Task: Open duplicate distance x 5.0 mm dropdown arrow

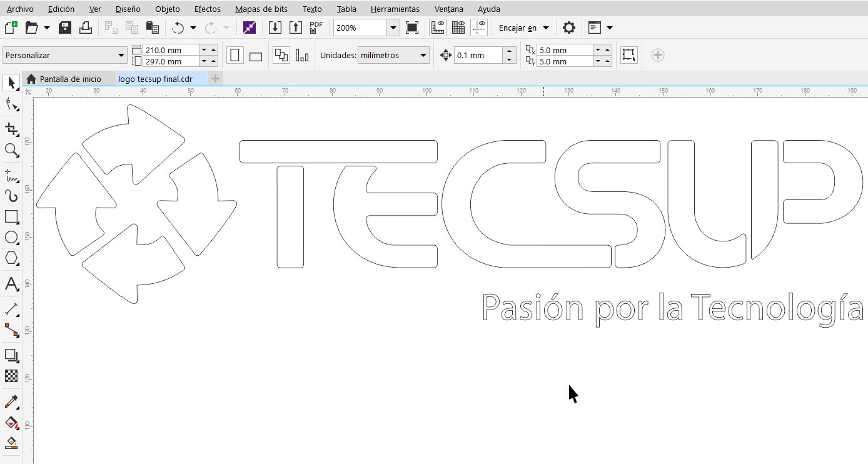Action: point(598,49)
